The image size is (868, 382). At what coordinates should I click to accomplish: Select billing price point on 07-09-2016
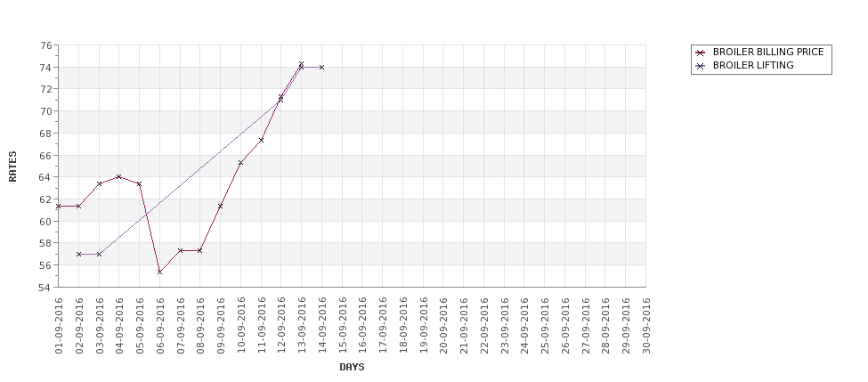coord(180,250)
